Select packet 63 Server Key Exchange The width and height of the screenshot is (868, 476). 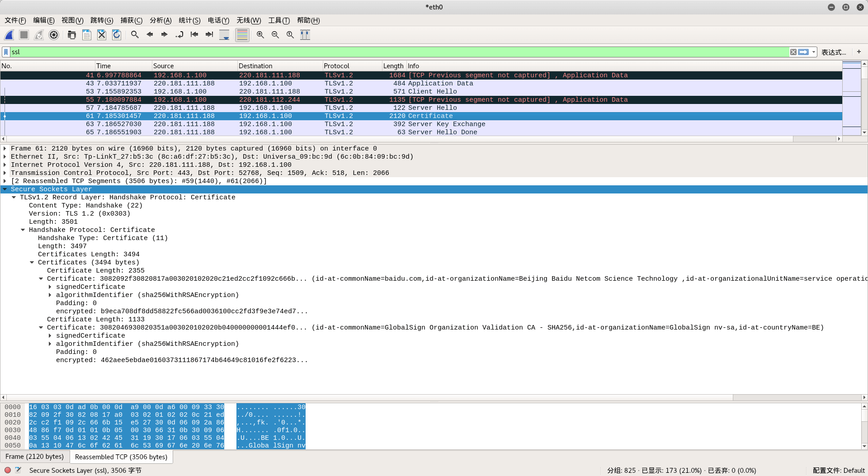tap(421, 124)
